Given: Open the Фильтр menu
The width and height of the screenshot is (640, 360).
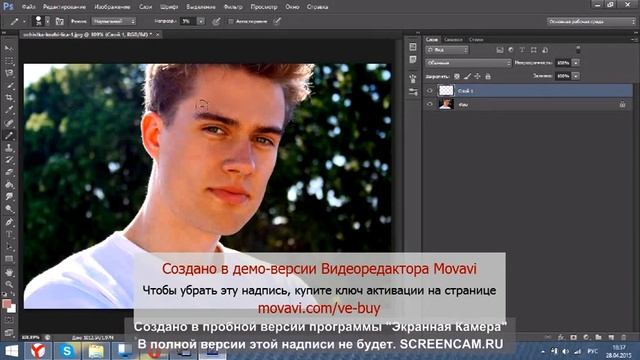Looking at the screenshot, I should point(233,7).
